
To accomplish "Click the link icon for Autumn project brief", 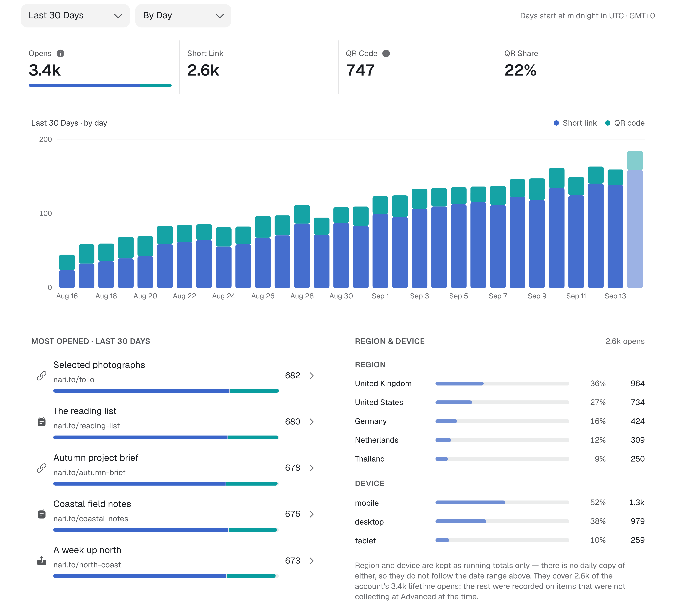I will [x=42, y=468].
